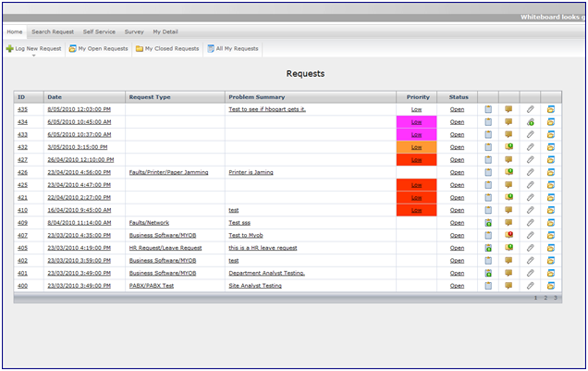Sort by the Date column header
This screenshot has height=371, width=588.
(55, 97)
